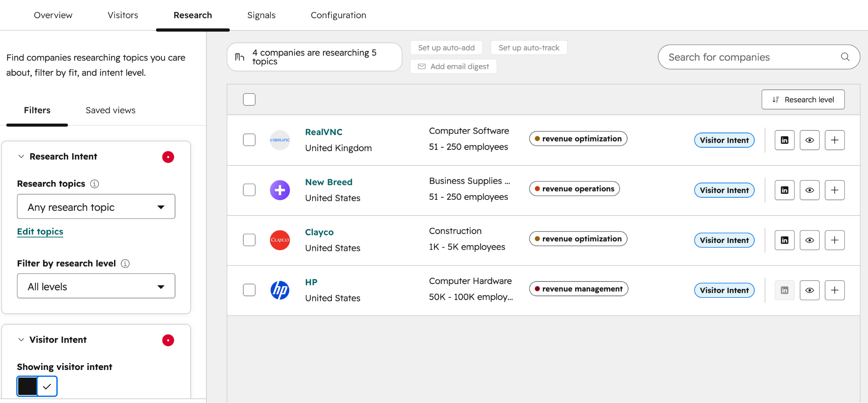Click Set up auto-track button
Viewport: 868px width, 403px height.
[529, 48]
